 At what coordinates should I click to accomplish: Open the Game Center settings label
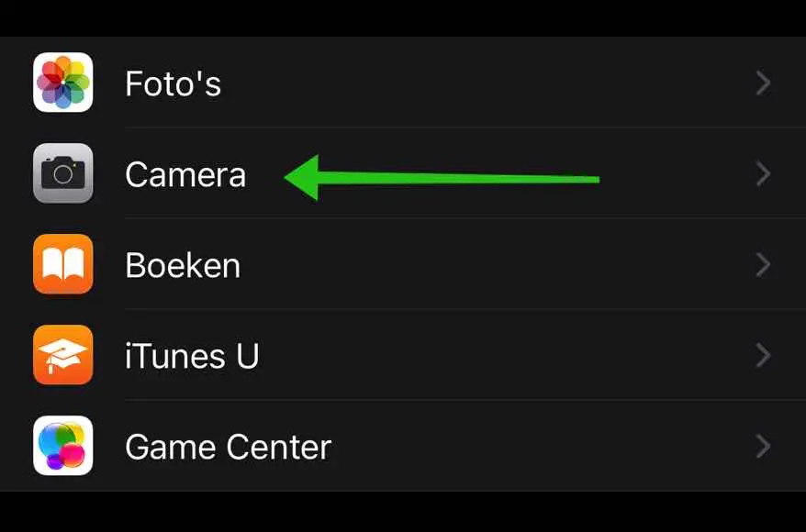pyautogui.click(x=229, y=447)
